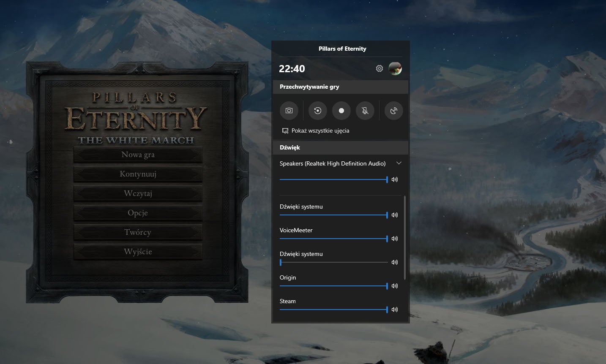Adjust the Steam volume slider

334,310
